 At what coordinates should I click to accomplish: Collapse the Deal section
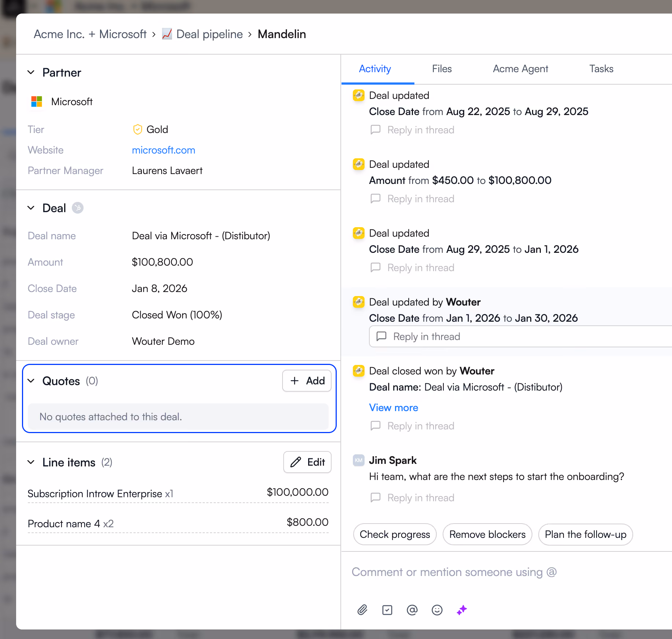[31, 208]
